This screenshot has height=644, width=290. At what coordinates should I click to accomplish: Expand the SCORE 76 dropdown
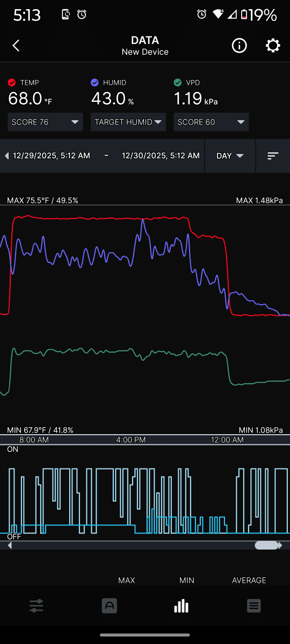click(46, 122)
